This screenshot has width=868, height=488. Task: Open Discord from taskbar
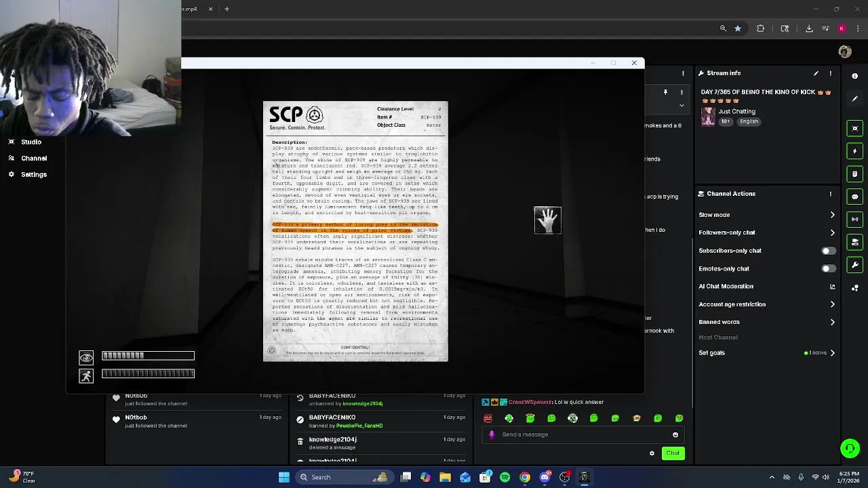click(x=545, y=477)
